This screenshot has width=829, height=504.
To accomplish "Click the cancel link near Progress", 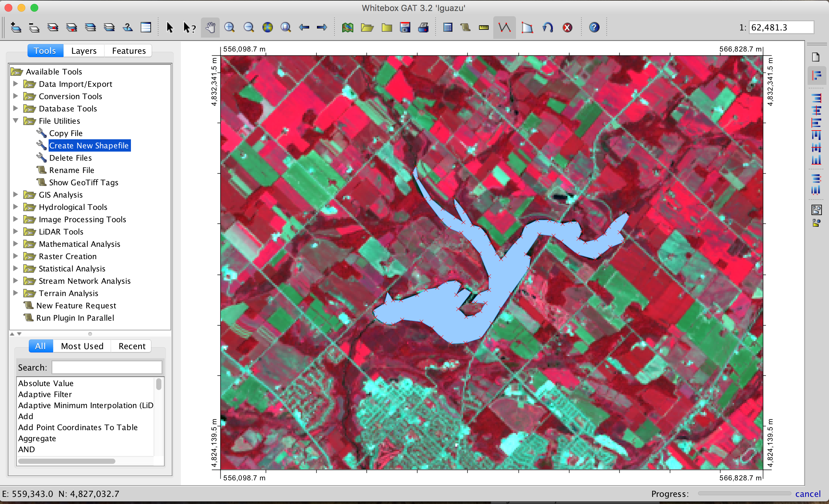I will pos(808,494).
